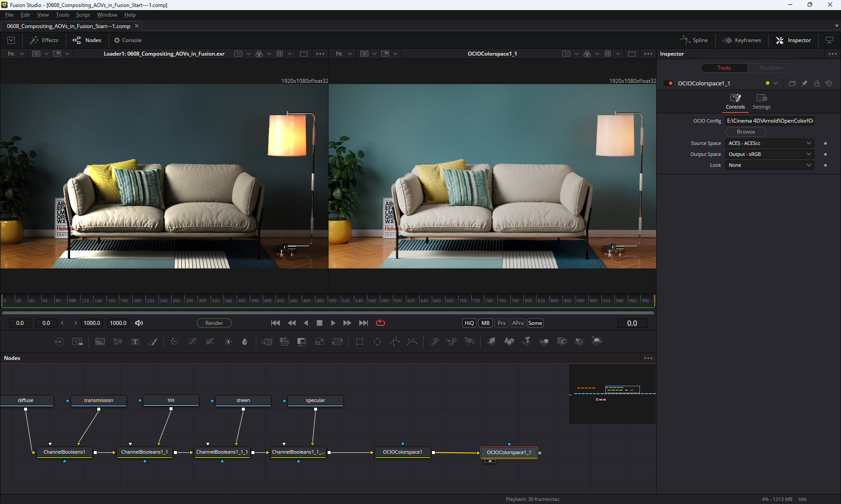Open the Source Space dropdown

[770, 143]
